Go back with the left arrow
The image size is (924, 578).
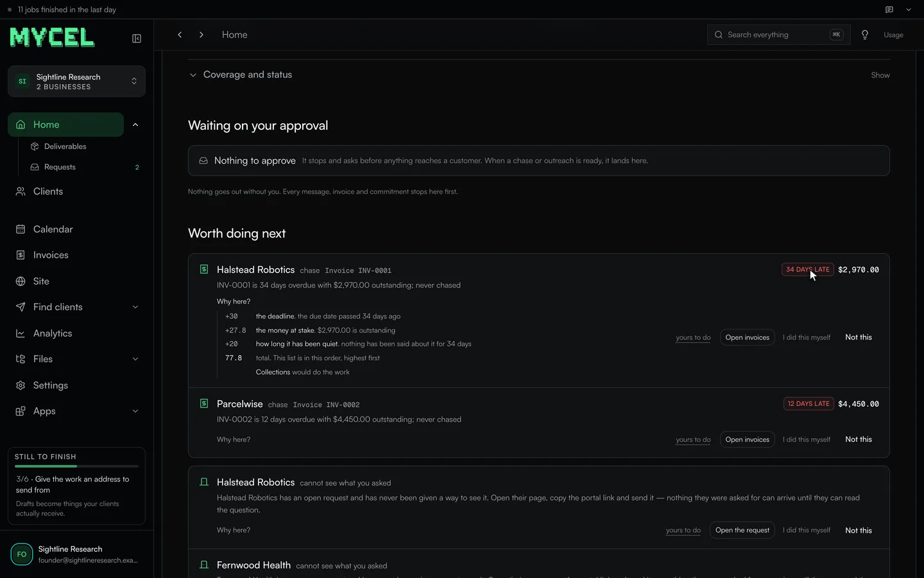pyautogui.click(x=180, y=35)
